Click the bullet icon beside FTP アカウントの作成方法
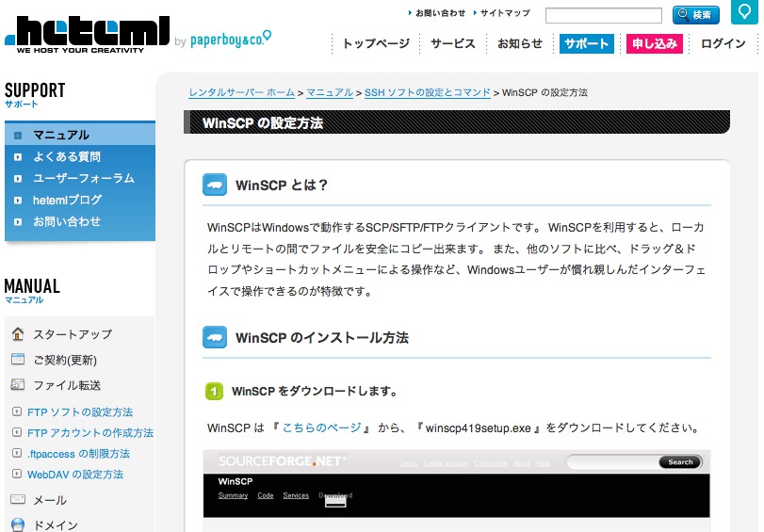This screenshot has width=764, height=532. 17,432
